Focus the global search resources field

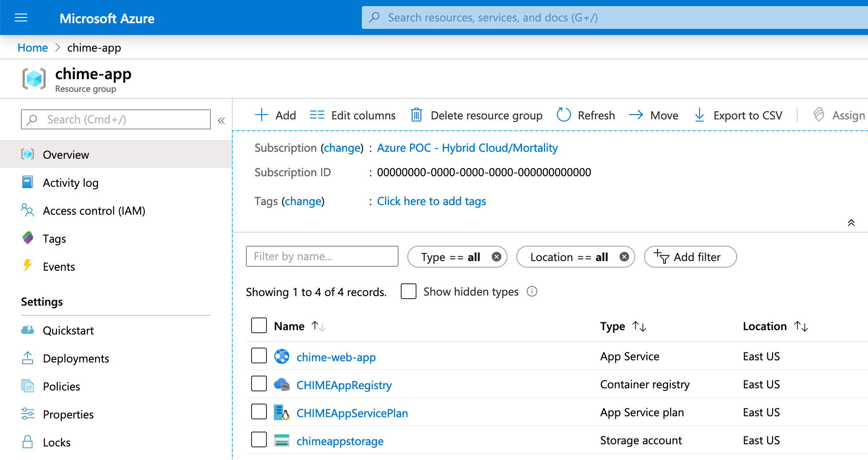click(x=615, y=17)
